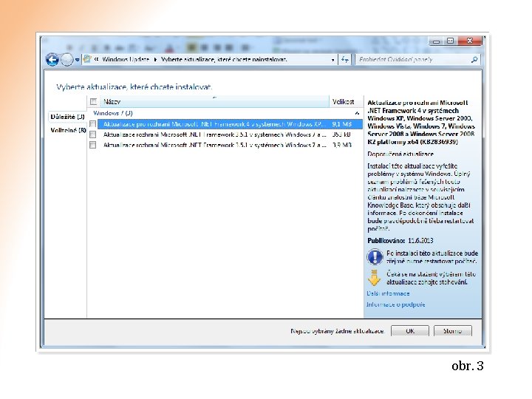Click the 9,1 MB size cell
532x399 pixels.
[x=341, y=124]
